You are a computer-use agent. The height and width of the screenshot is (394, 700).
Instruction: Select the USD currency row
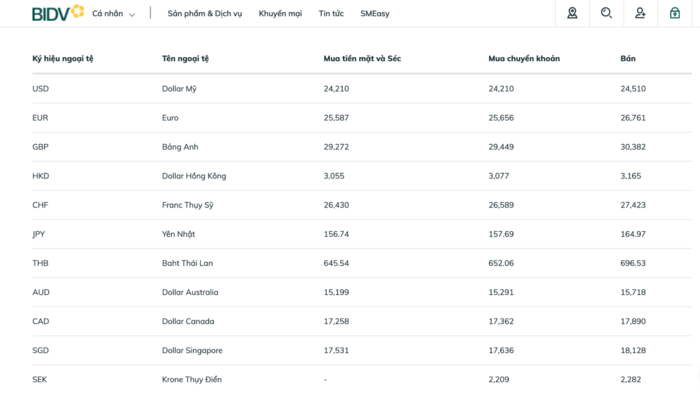pyautogui.click(x=362, y=89)
